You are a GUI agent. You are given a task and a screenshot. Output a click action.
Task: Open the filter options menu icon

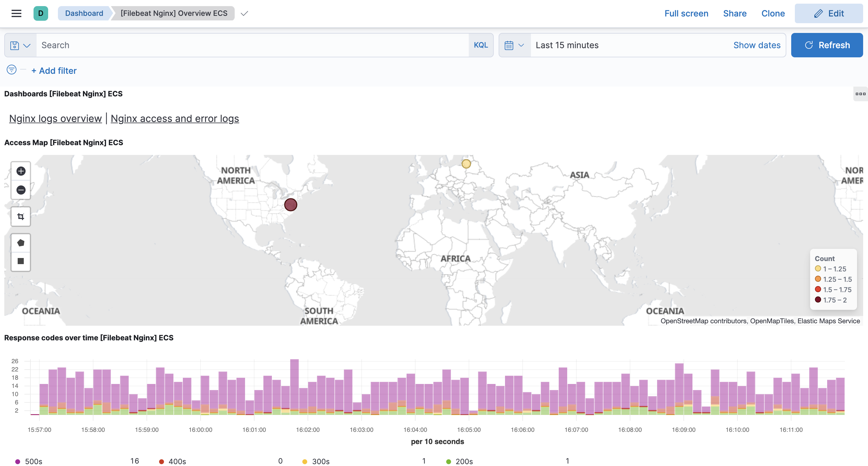point(12,70)
